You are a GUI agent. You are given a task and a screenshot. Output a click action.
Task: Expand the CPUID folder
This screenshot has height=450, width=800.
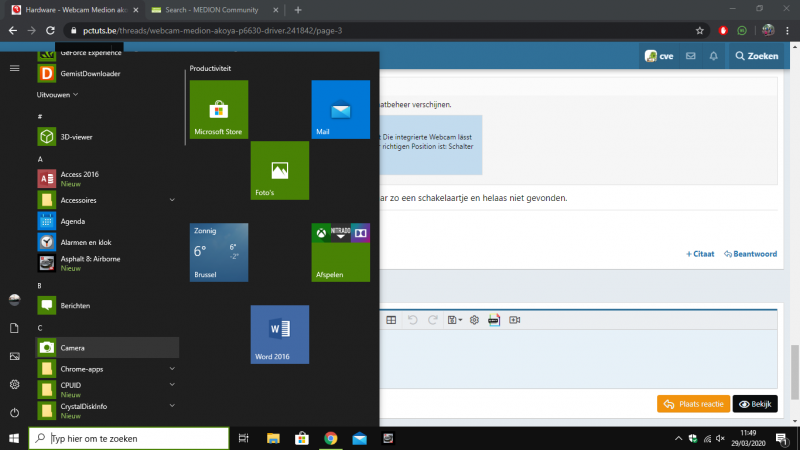(172, 385)
